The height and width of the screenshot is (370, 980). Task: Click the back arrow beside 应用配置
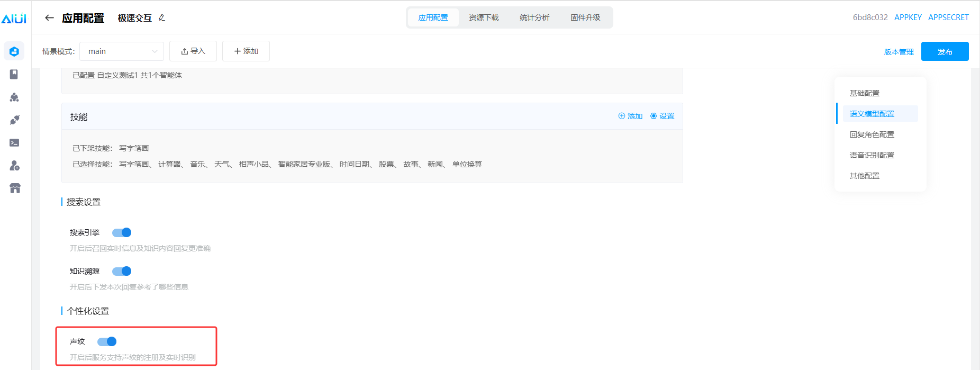(x=49, y=18)
